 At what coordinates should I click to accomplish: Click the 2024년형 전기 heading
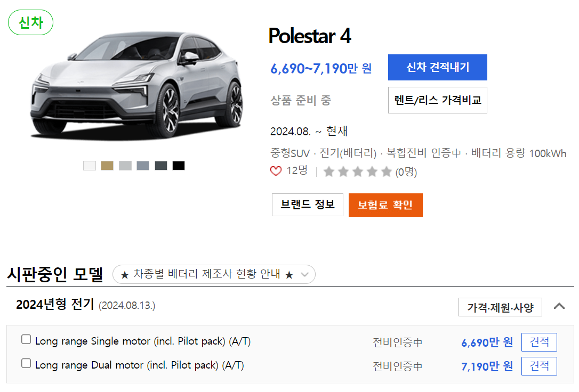[x=55, y=305]
